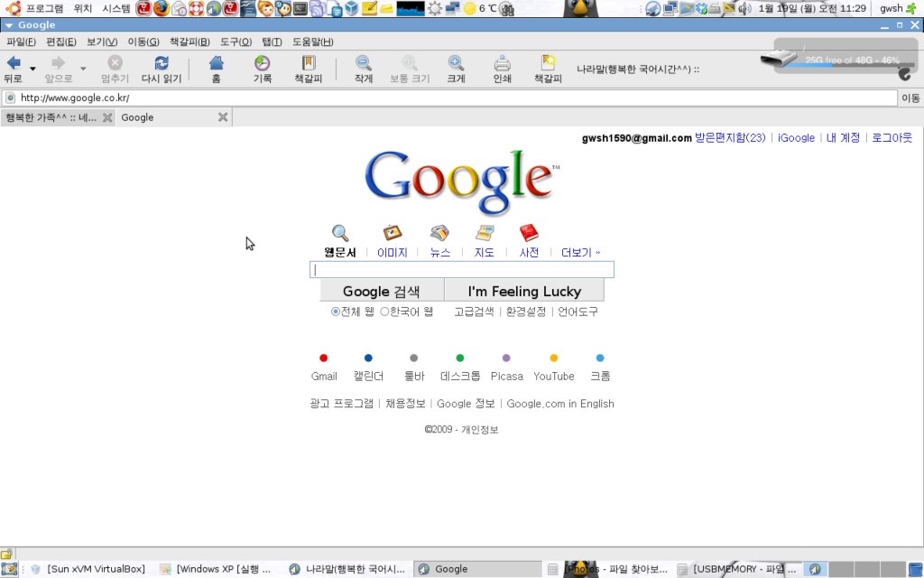The image size is (924, 578).
Task: Expand the 더보기 » services menu
Action: coord(580,253)
